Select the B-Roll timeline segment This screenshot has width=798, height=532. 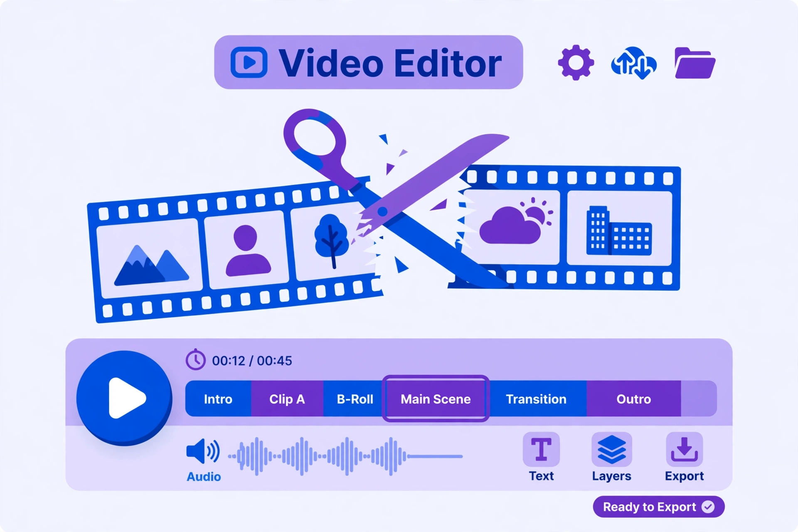point(353,399)
